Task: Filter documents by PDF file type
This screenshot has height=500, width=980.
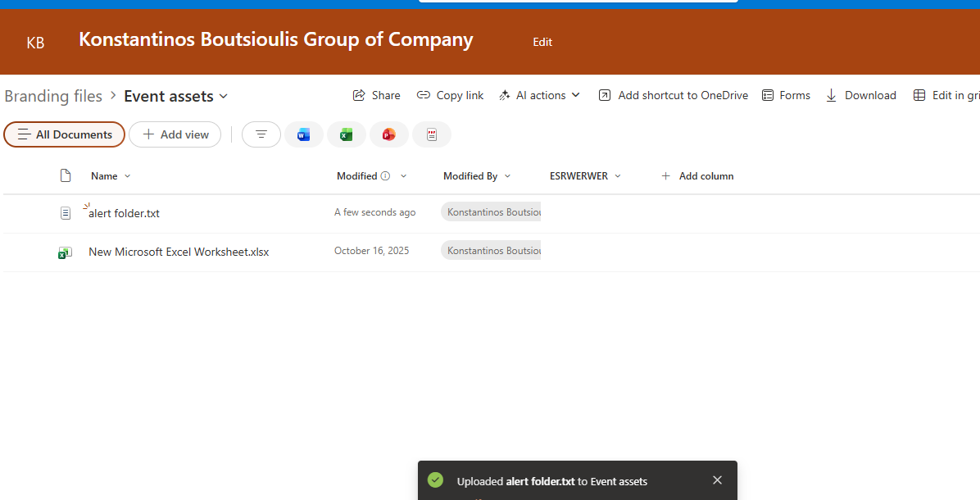Action: (x=432, y=134)
